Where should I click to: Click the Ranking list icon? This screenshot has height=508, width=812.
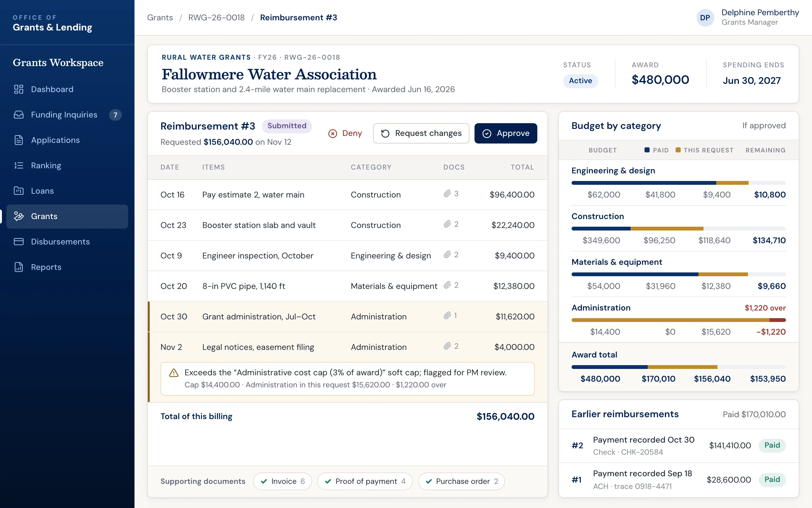19,165
